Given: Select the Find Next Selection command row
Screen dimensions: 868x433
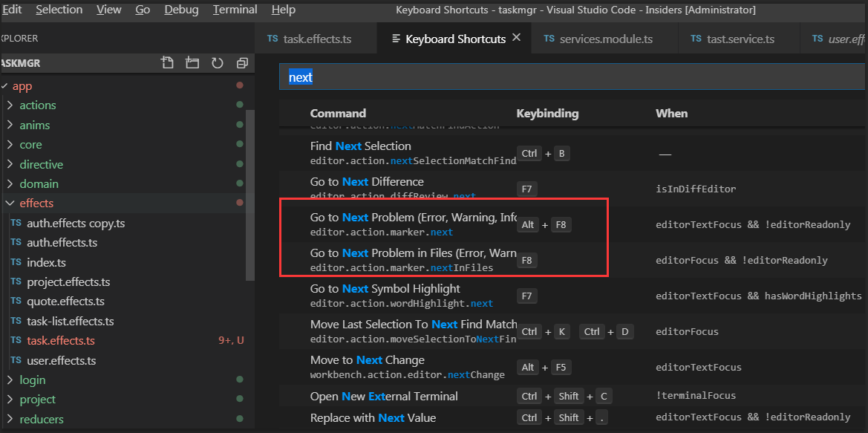Looking at the screenshot, I should pyautogui.click(x=573, y=153).
